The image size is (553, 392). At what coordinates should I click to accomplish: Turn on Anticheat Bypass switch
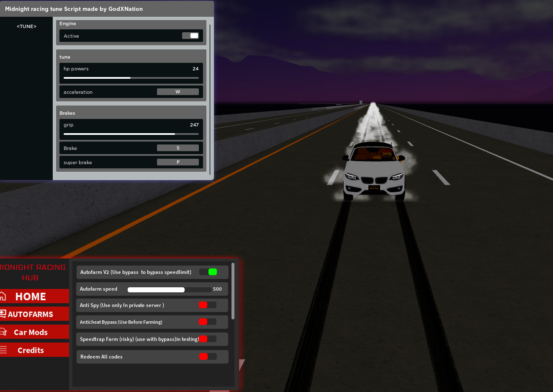(208, 322)
